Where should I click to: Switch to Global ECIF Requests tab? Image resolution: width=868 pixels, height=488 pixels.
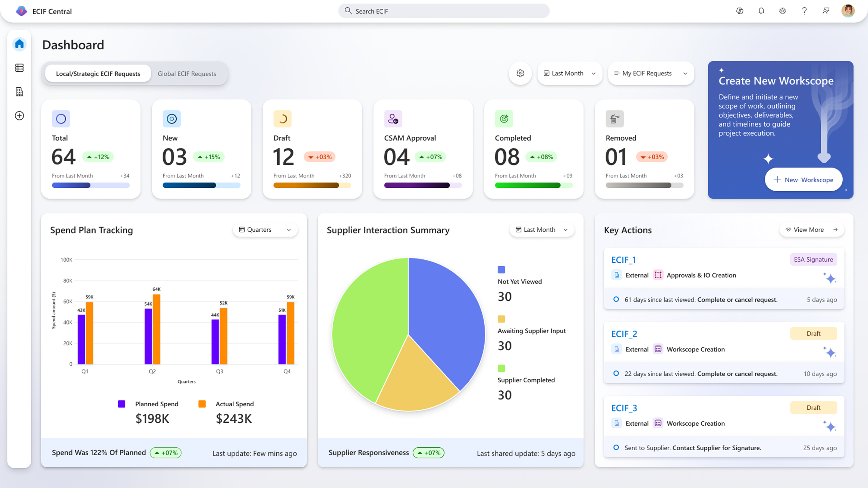pyautogui.click(x=187, y=74)
